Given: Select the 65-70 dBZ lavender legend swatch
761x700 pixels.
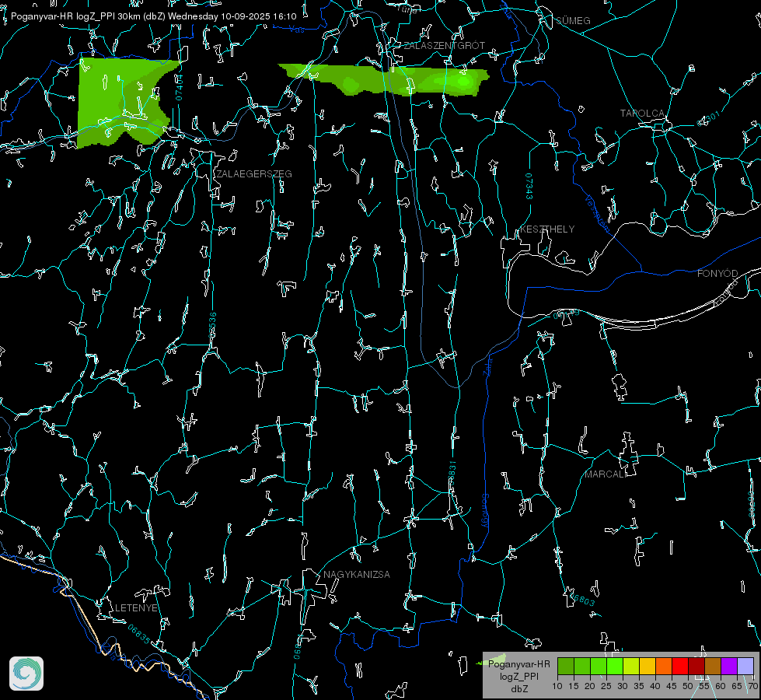Looking at the screenshot, I should pyautogui.click(x=745, y=666).
